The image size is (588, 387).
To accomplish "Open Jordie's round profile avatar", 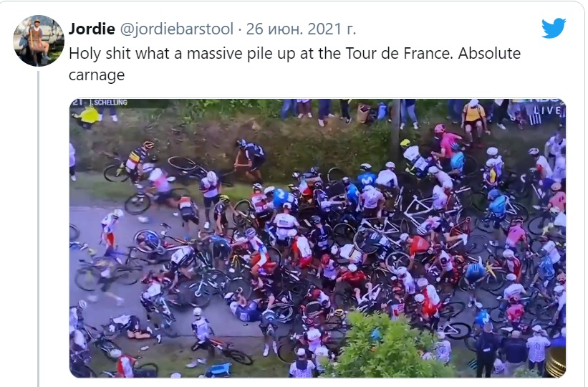I will [x=39, y=41].
